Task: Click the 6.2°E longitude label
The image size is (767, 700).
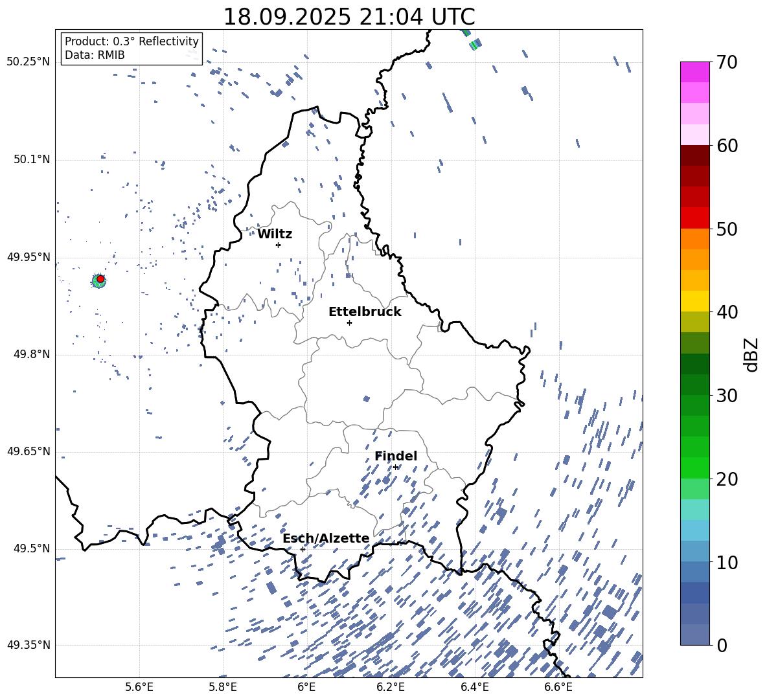Action: (x=391, y=687)
